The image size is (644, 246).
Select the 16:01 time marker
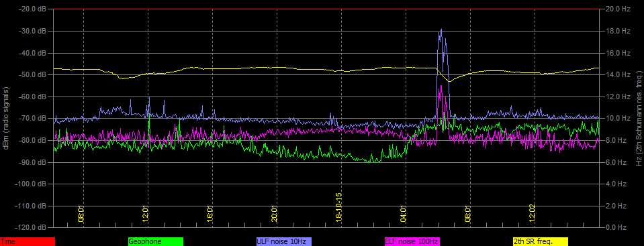(210, 214)
